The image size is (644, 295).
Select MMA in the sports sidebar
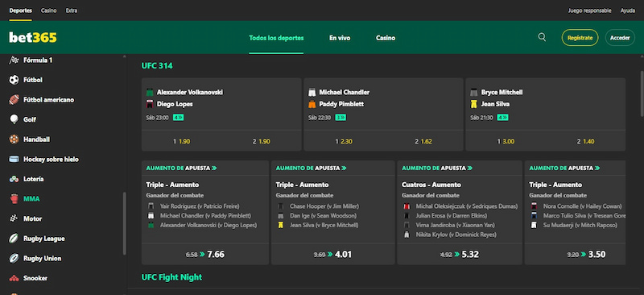pyautogui.click(x=31, y=199)
